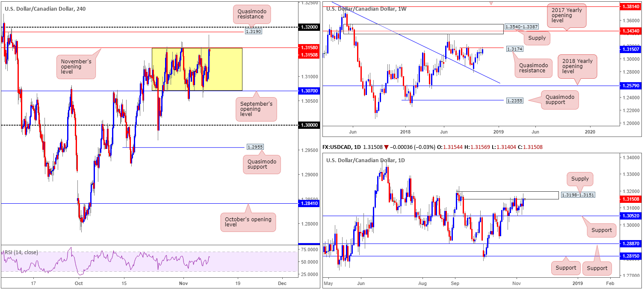Click the 1.3540-1.3387 supply zone label
Image resolution: width=644 pixels, height=291 pixels.
coord(522,27)
